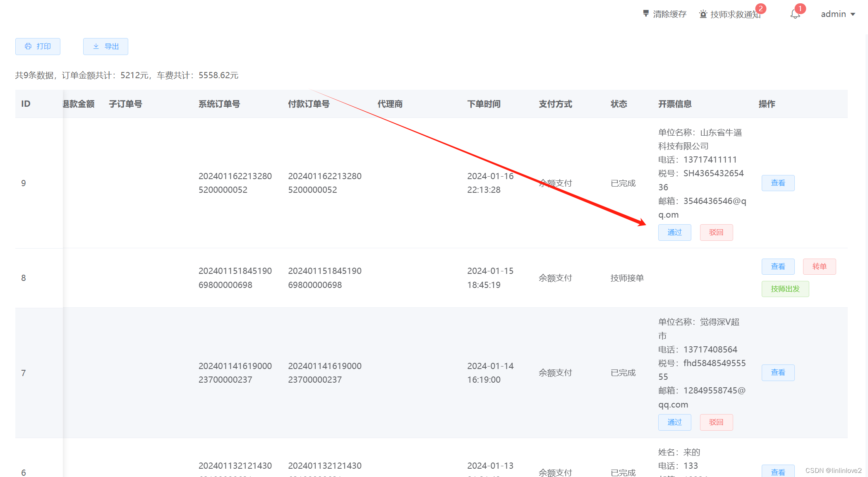Click payment order number in row 8
The height and width of the screenshot is (477, 868).
coord(325,278)
